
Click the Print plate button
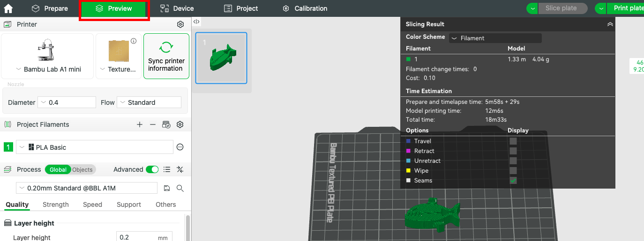pos(625,8)
